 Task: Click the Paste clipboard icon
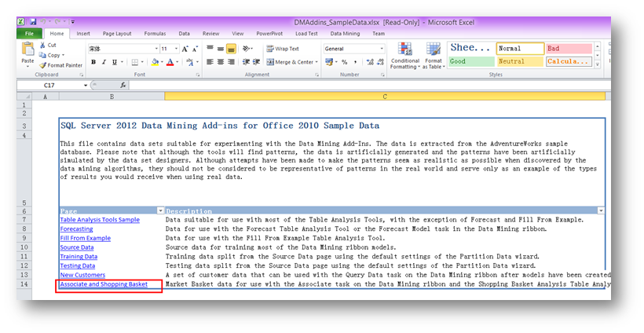[x=27, y=49]
